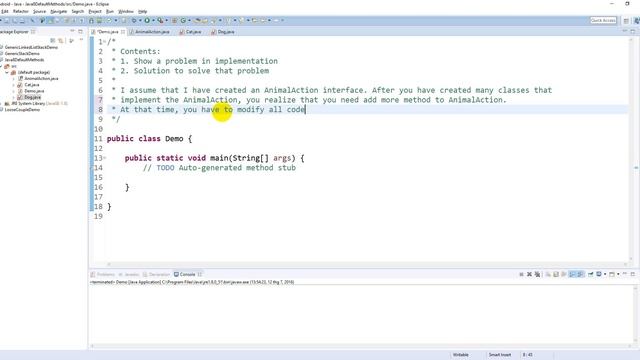
Task: Click the Open Type toolbar icon
Action: tap(198, 20)
